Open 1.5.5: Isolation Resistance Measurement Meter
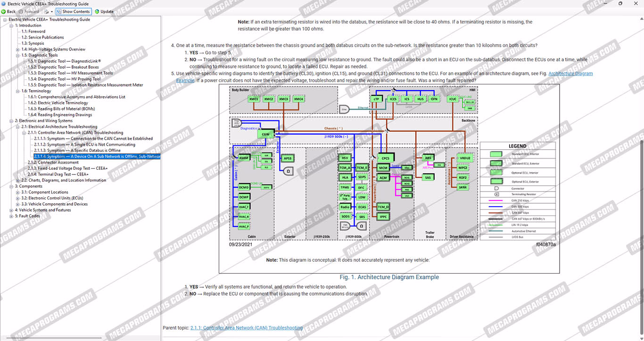Viewport: 644px width, 341px height. coord(85,85)
